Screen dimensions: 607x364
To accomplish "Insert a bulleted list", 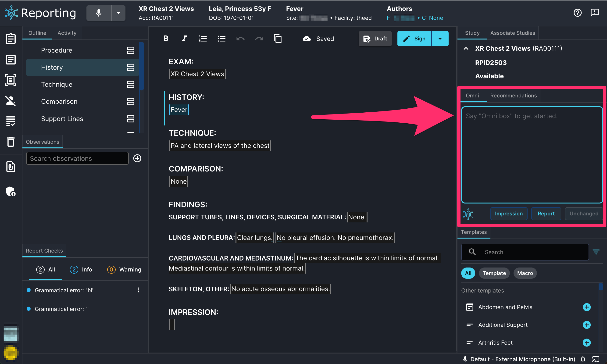I will tap(222, 39).
